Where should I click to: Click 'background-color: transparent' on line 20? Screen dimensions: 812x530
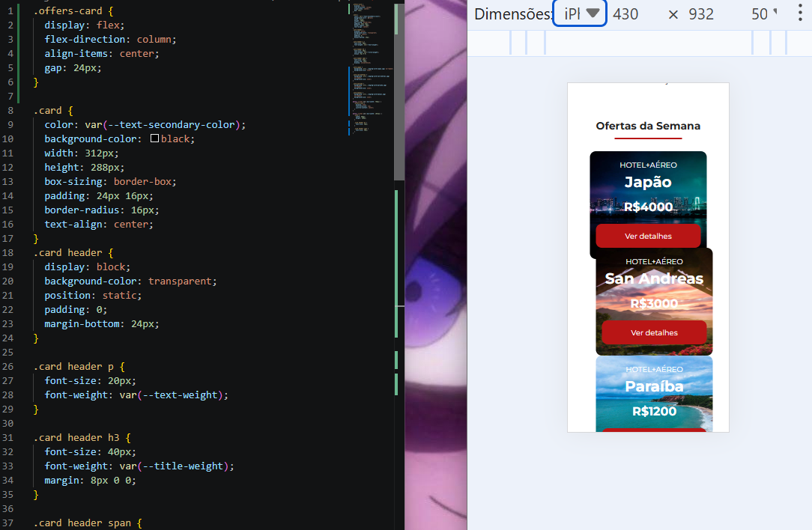click(130, 281)
